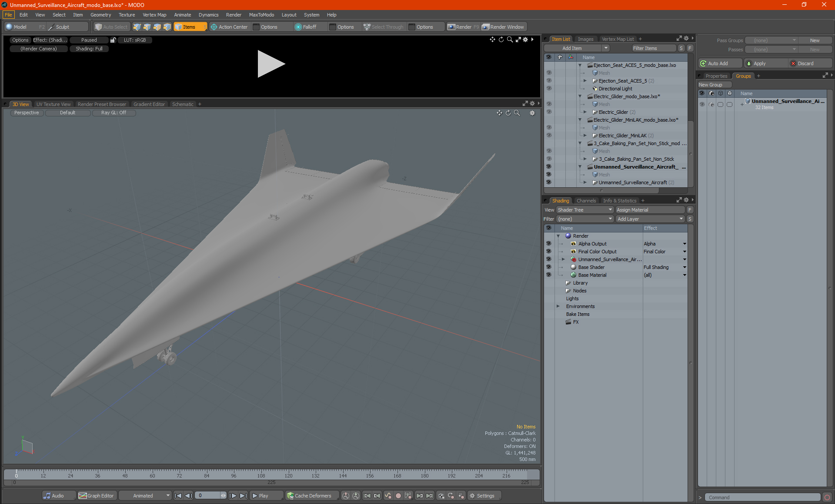Start preview render with large play arrow

coord(271,64)
